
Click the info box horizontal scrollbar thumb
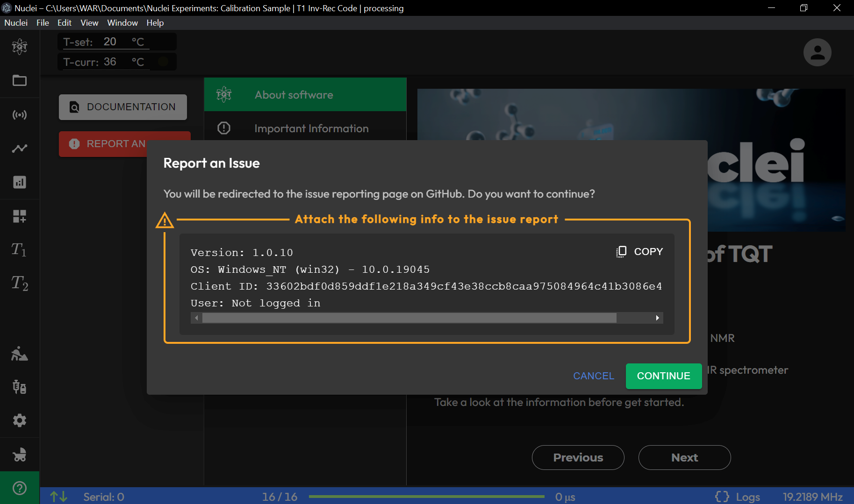click(409, 318)
